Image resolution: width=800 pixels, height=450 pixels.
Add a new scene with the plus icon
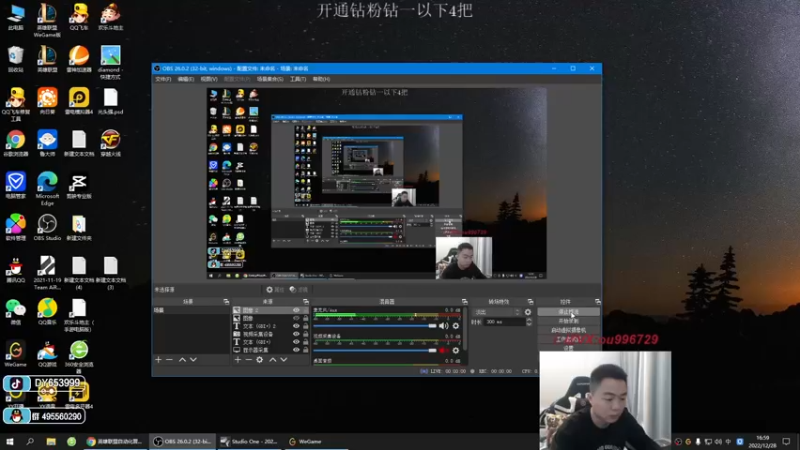[x=158, y=360]
